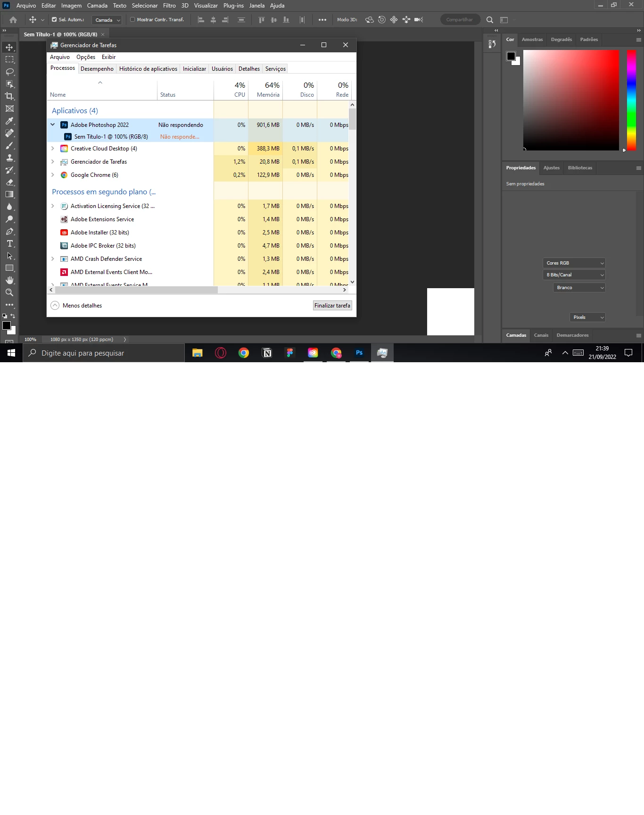Toggle the Sel. Autom. checkbox
Viewport: 644px width, 815px height.
(x=54, y=20)
